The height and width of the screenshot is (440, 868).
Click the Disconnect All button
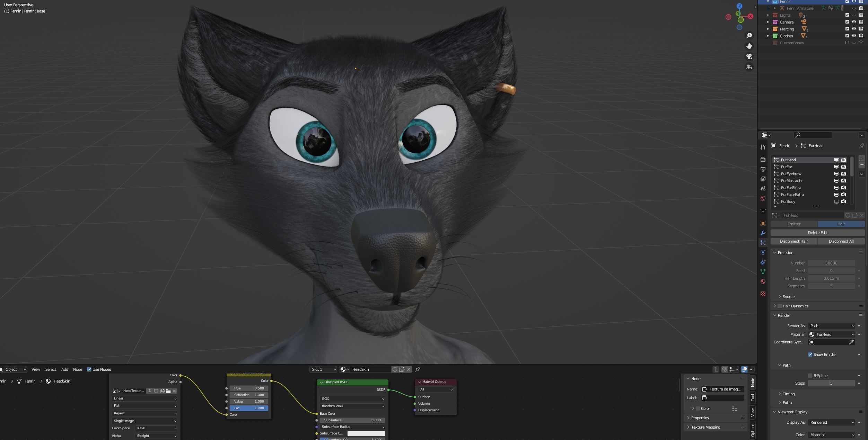pyautogui.click(x=841, y=241)
